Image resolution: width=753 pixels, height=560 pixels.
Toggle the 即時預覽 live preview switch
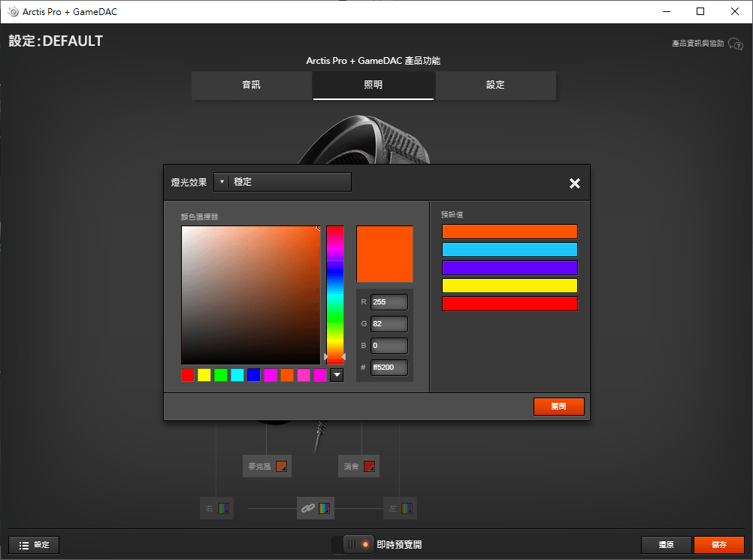(352, 544)
